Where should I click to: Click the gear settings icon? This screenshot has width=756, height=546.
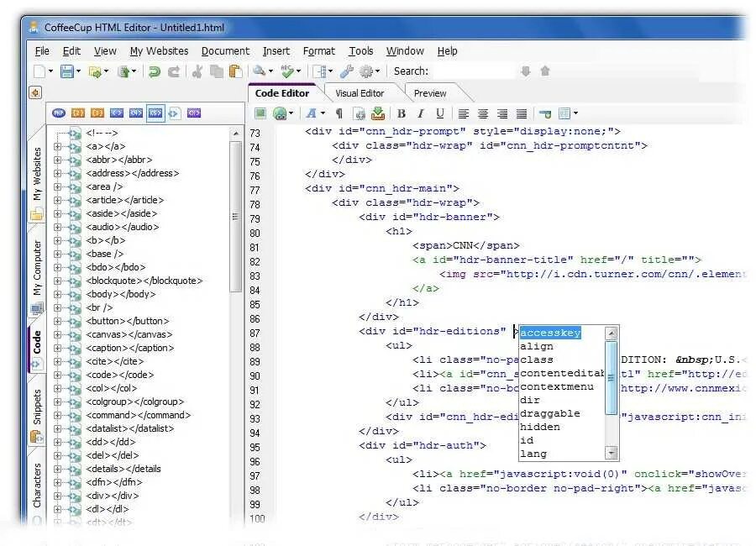point(366,72)
